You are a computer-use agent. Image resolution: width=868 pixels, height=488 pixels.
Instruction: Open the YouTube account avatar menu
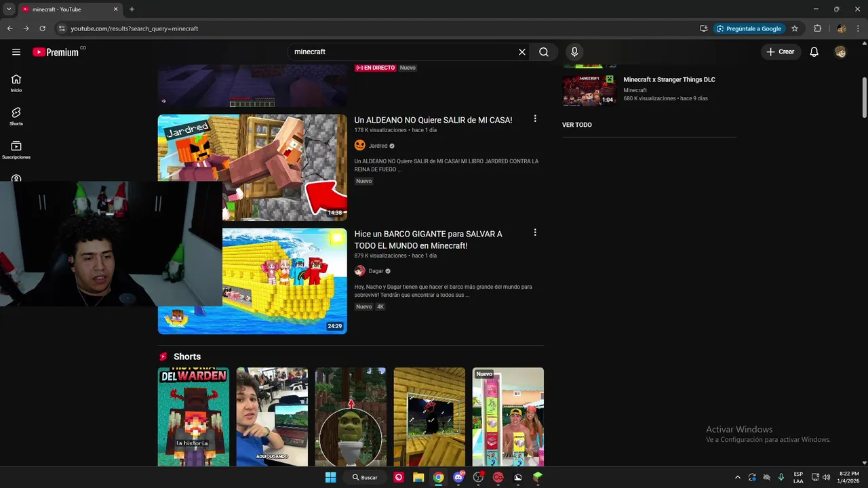(841, 52)
